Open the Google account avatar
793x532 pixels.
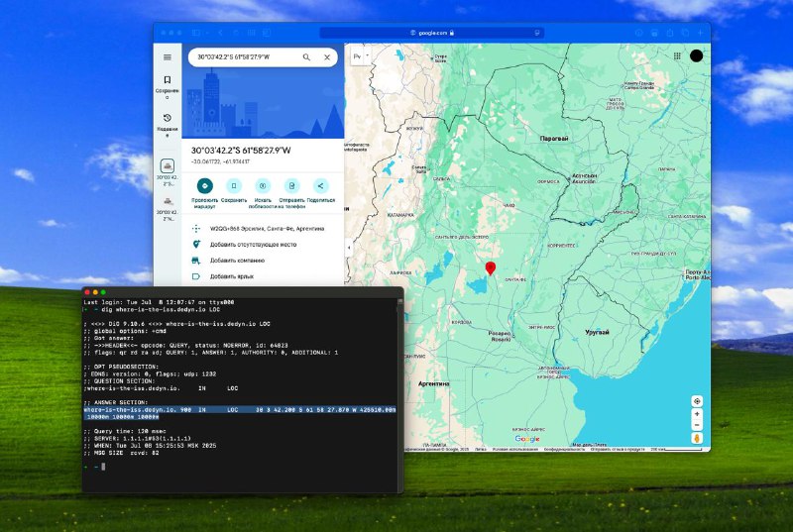(x=696, y=56)
